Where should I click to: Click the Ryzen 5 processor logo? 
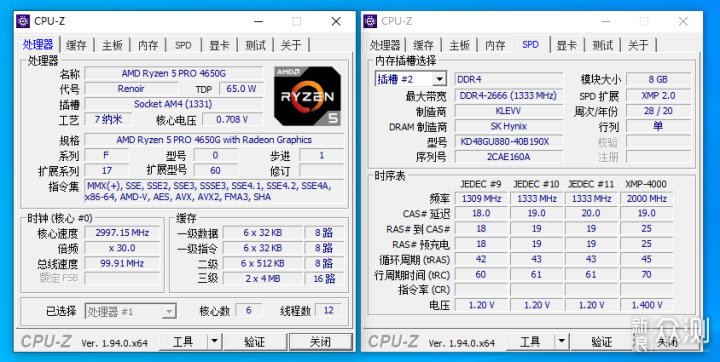[307, 96]
